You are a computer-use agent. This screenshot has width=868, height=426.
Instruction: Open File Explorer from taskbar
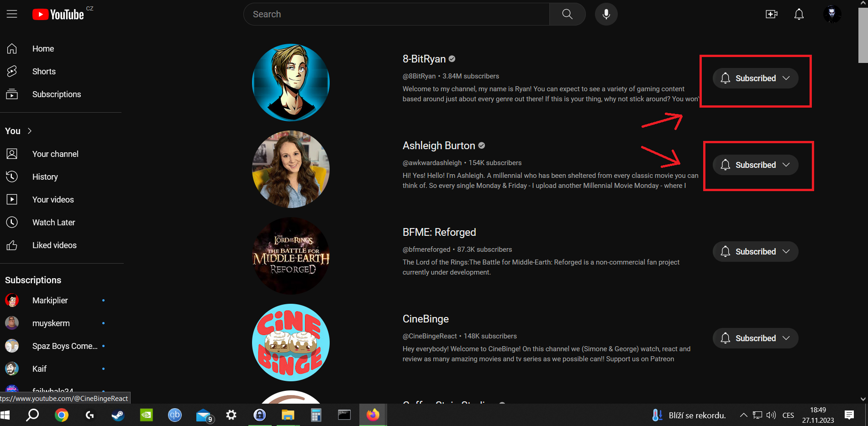click(288, 415)
